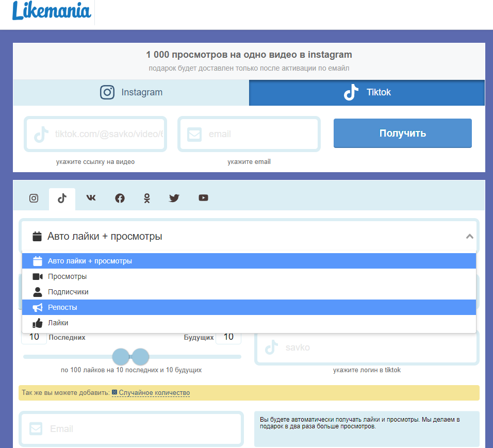
Task: Click the Будущих count field showing 10
Action: pos(228,337)
